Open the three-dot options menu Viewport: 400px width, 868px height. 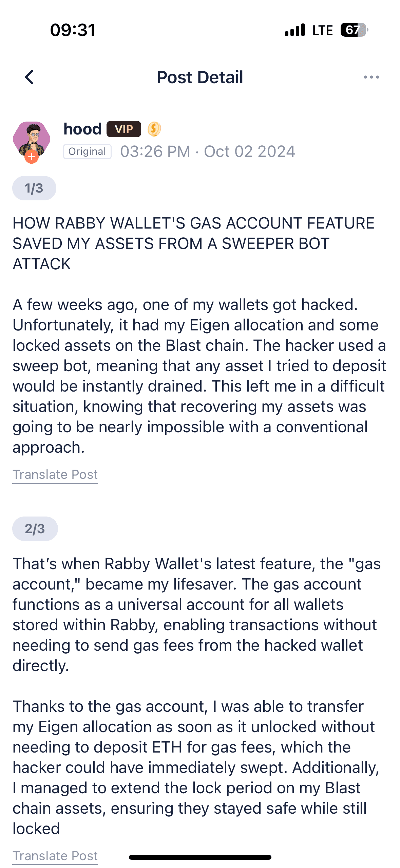tap(371, 77)
